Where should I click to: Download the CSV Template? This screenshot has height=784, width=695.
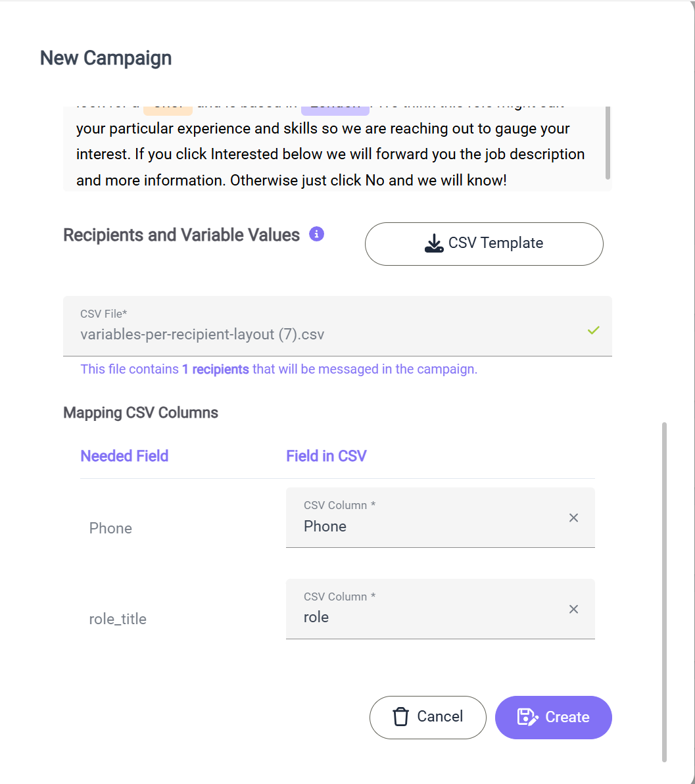[484, 244]
